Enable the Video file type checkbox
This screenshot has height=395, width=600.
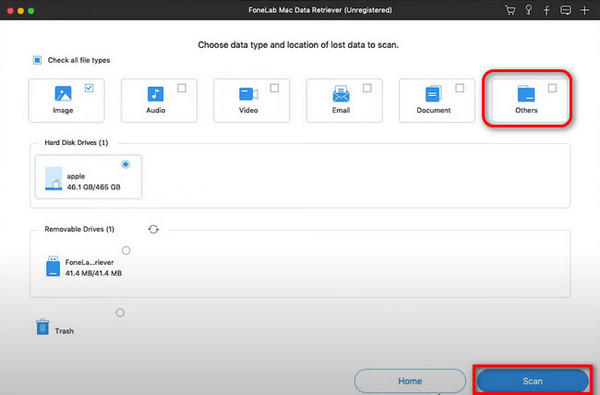coord(274,88)
